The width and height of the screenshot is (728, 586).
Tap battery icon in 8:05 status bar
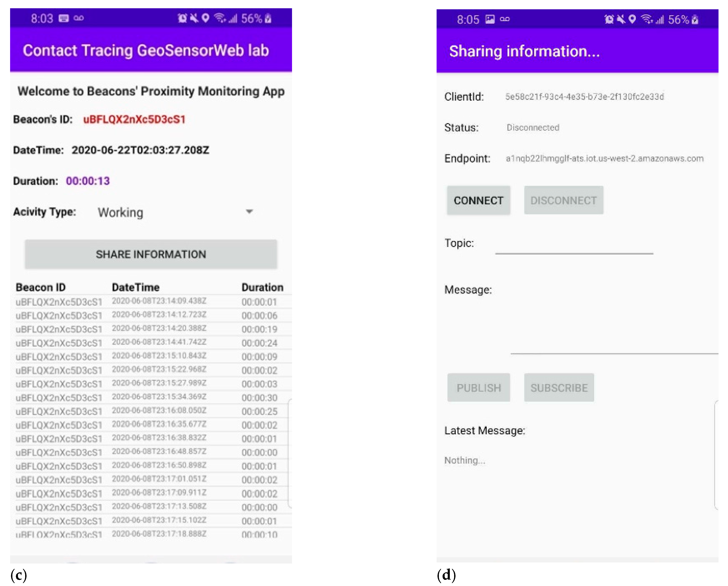coord(695,20)
